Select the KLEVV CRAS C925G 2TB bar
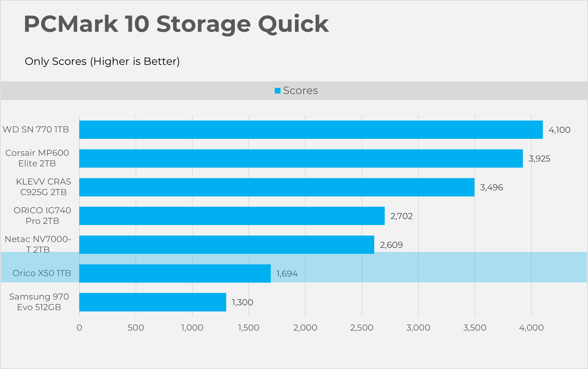Viewport: 588px width, 369px height. click(x=277, y=187)
